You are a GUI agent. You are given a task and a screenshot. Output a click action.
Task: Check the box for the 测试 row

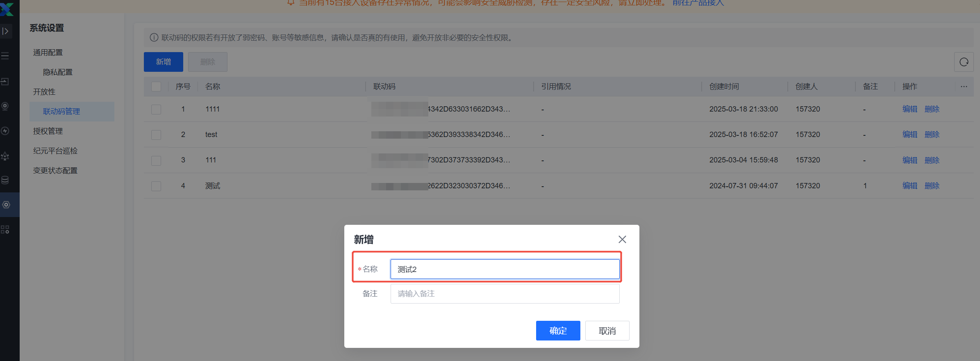pos(156,186)
